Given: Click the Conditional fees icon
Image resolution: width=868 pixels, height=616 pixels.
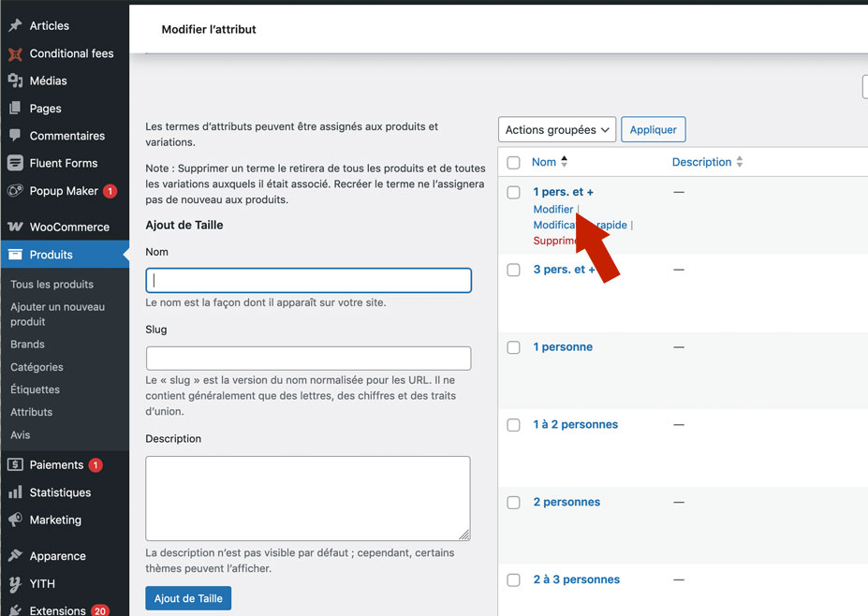Looking at the screenshot, I should coord(15,53).
